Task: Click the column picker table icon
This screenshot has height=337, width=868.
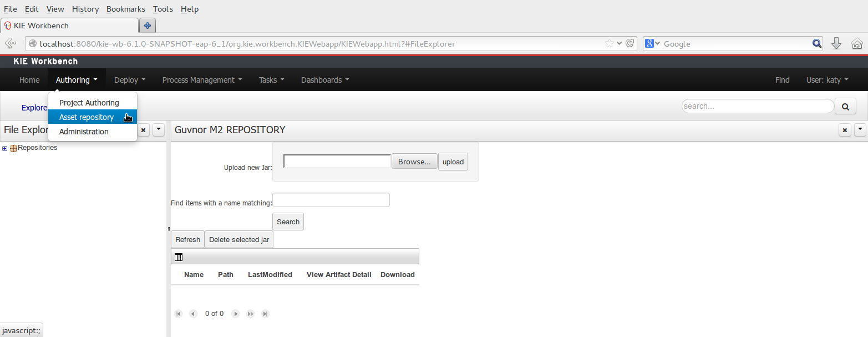Action: (179, 257)
